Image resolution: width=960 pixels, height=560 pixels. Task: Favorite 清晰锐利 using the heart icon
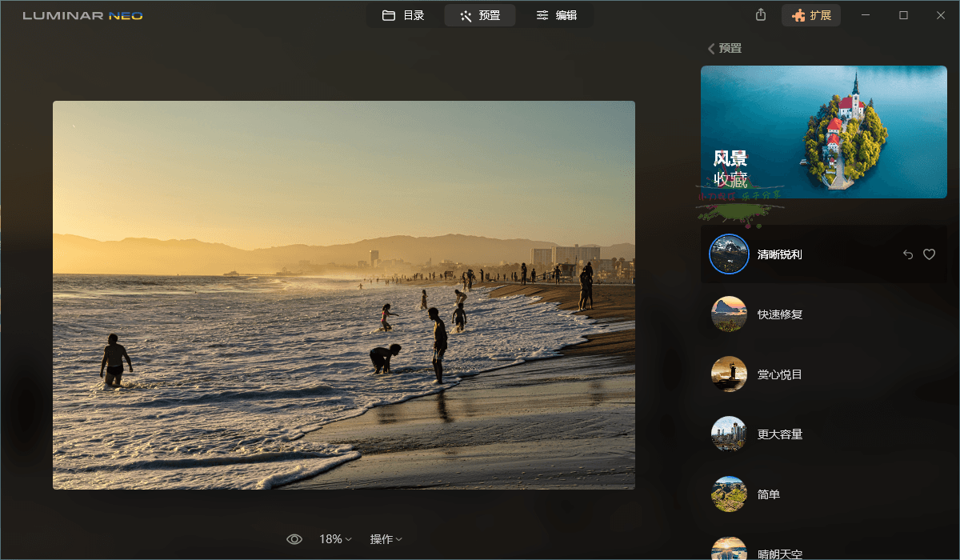click(929, 254)
